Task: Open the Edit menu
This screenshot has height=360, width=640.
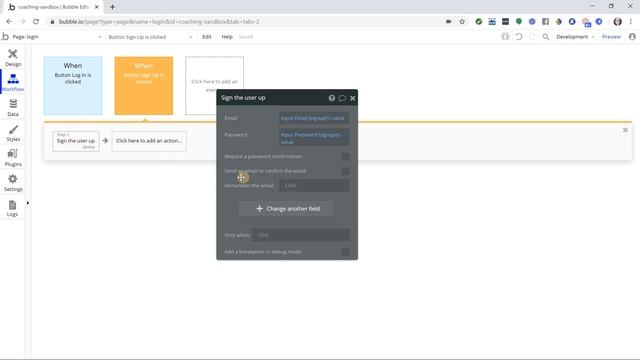Action: [207, 37]
